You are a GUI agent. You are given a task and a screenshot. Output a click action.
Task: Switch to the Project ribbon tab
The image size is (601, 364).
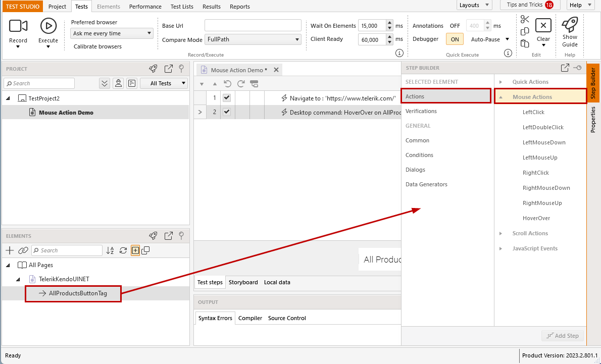coord(57,7)
